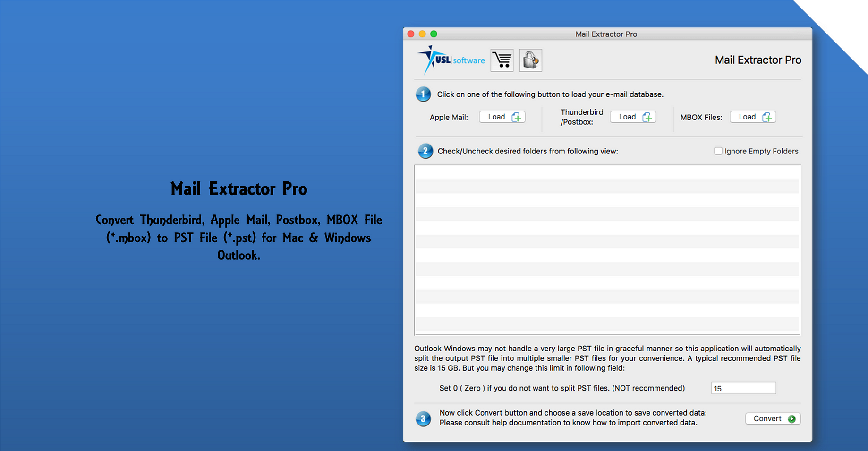Click the window title 'Mail Extractor Pro'
Viewport: 868px width, 451px height.
click(606, 34)
